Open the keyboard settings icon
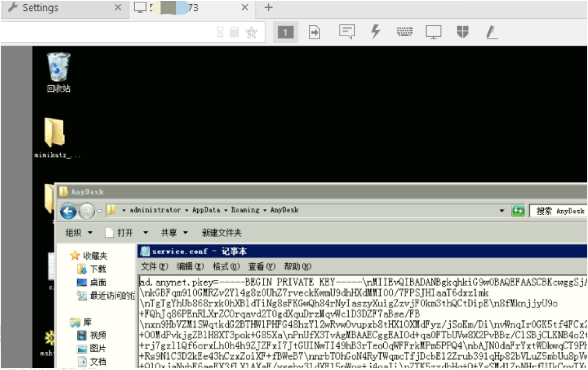Screen dimensions: 588x370 (x=404, y=31)
